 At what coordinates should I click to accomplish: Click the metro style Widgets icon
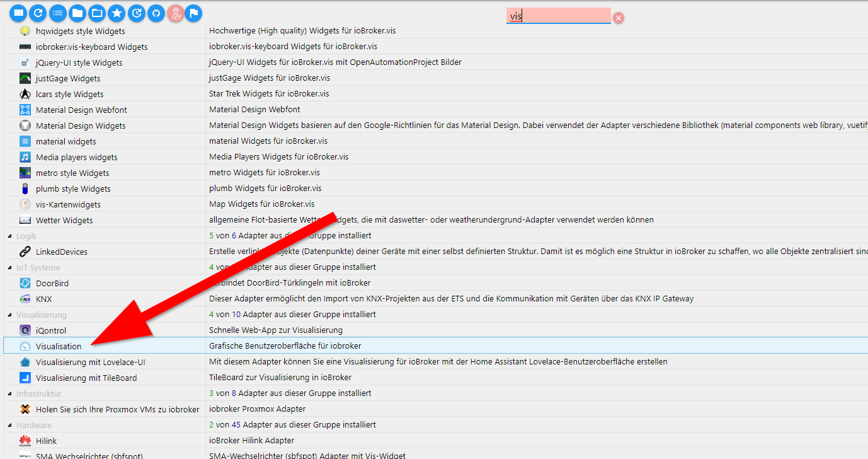[25, 173]
